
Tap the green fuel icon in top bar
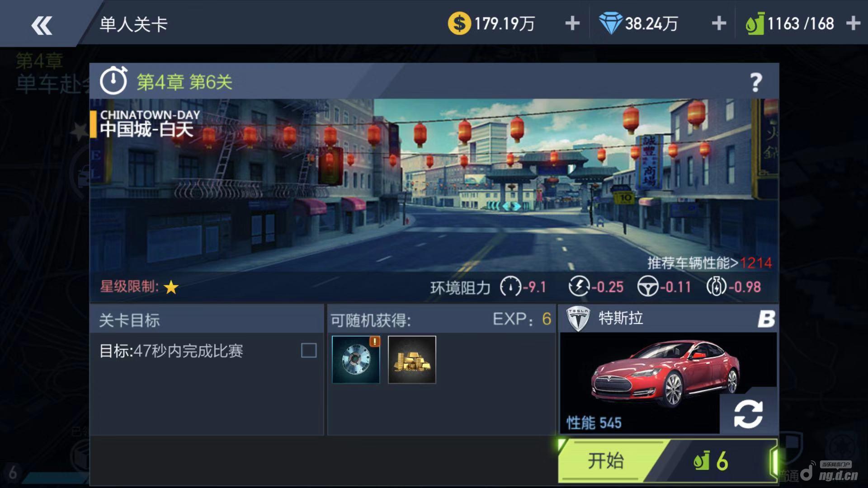[x=755, y=24]
